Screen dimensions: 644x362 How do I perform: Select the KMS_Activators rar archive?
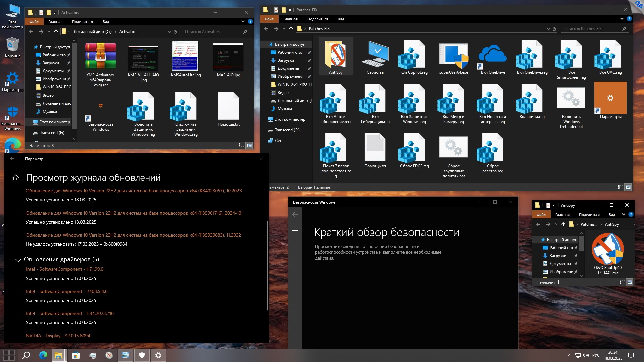[x=100, y=56]
